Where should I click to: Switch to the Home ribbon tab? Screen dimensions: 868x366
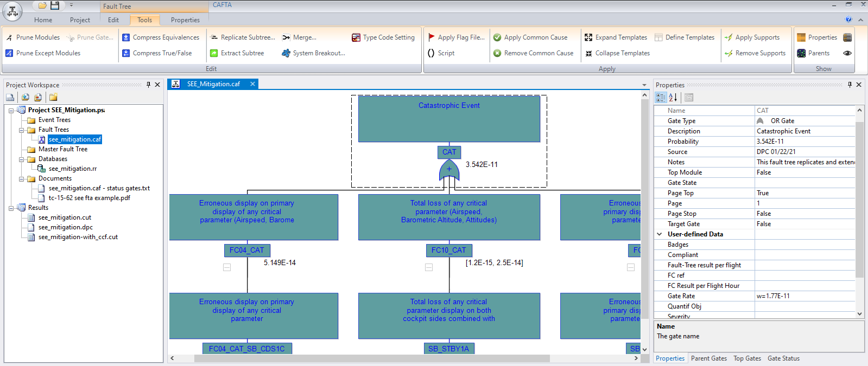[43, 20]
